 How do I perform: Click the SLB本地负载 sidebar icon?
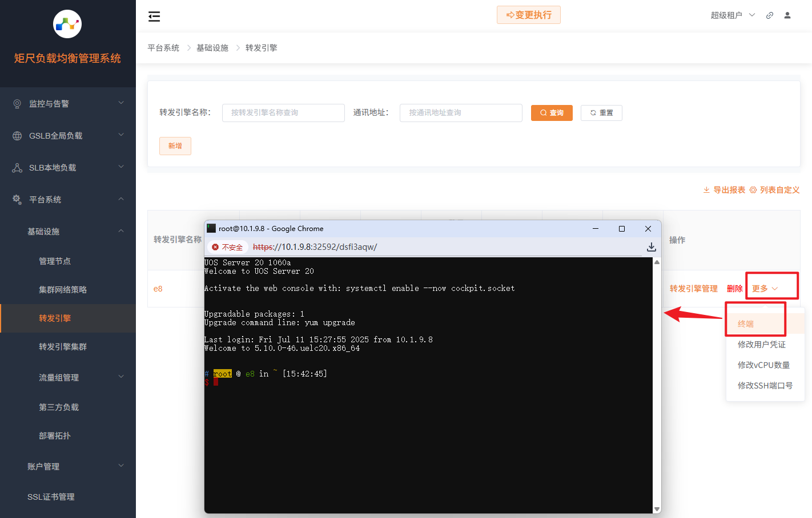click(x=17, y=167)
